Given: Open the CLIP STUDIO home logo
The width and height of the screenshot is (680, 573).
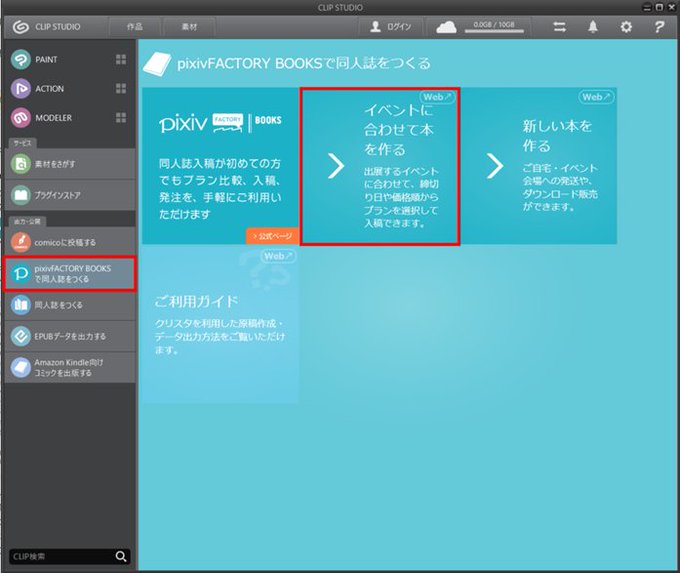Looking at the screenshot, I should pyautogui.click(x=46, y=27).
